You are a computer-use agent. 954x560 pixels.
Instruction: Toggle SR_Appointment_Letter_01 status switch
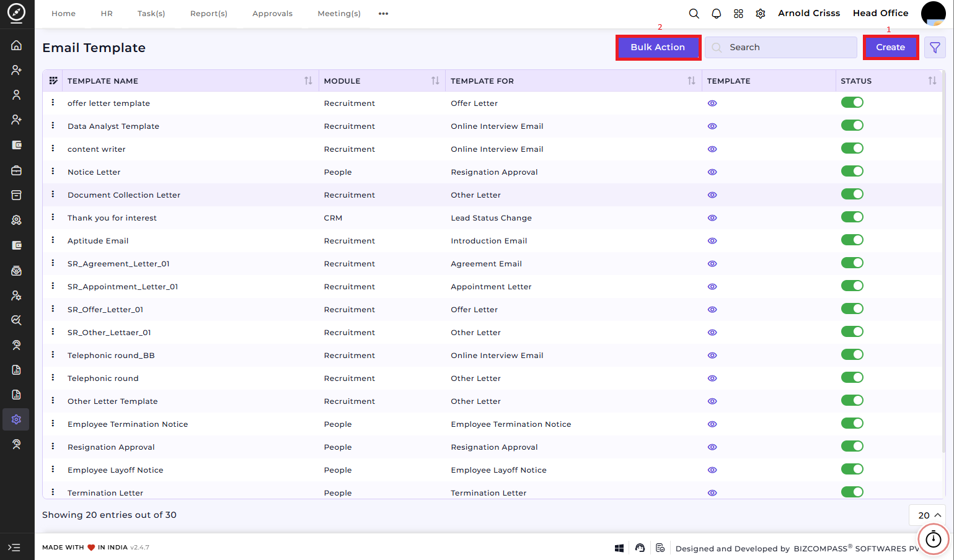click(852, 286)
